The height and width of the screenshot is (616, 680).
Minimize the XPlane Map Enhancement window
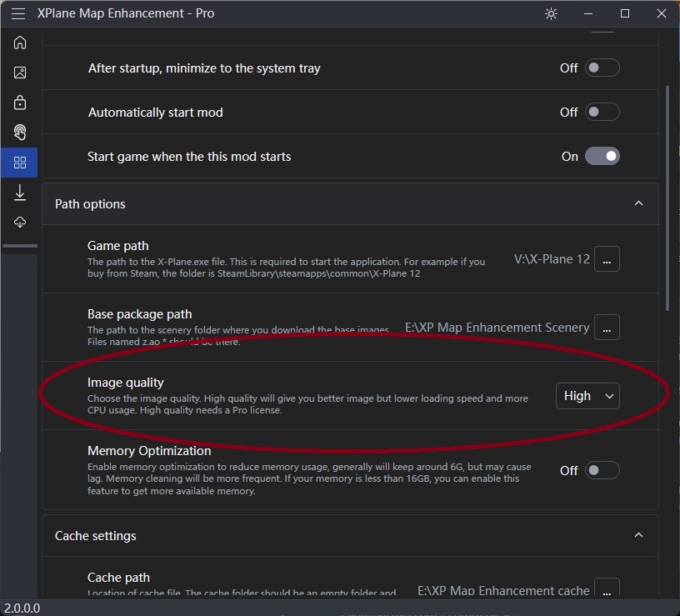click(588, 14)
